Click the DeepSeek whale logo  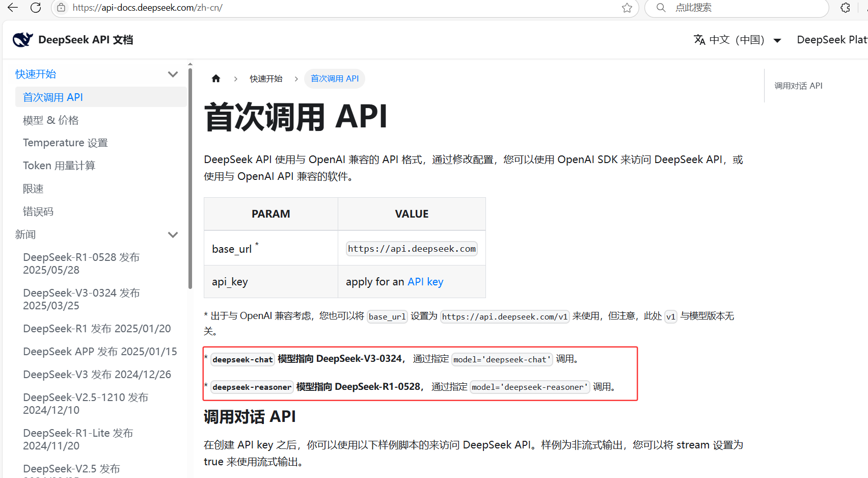click(x=22, y=40)
